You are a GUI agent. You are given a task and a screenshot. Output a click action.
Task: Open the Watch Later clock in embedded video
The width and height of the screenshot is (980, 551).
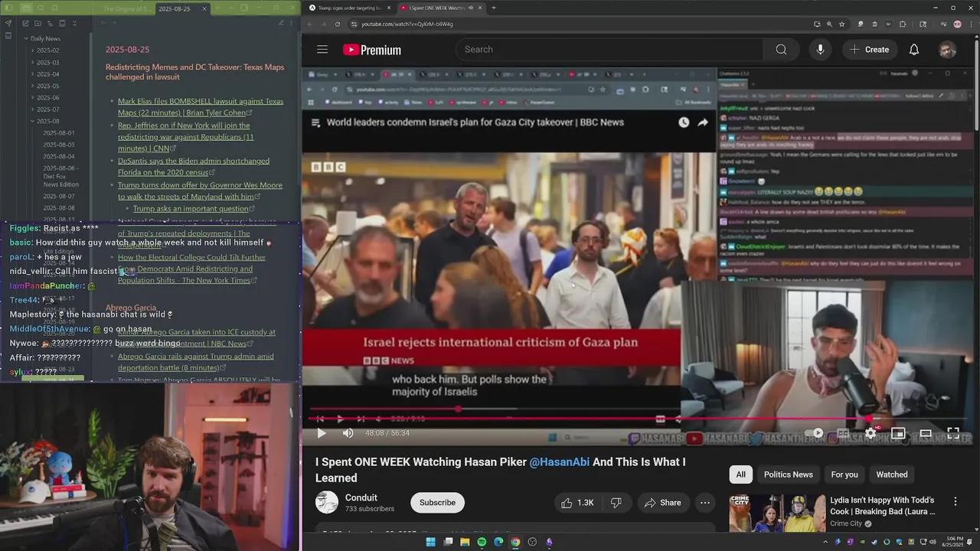[x=684, y=122]
